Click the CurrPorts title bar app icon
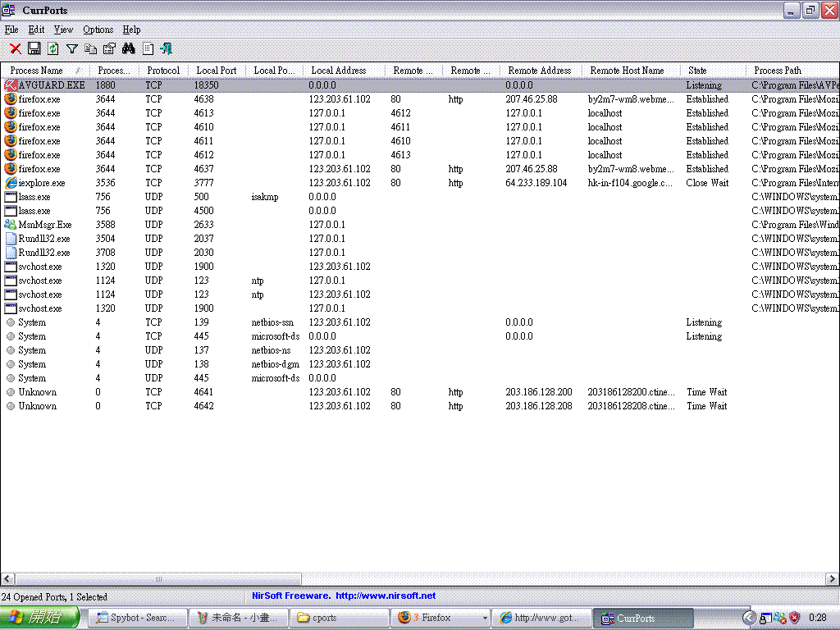This screenshot has height=630, width=840. pos(8,10)
